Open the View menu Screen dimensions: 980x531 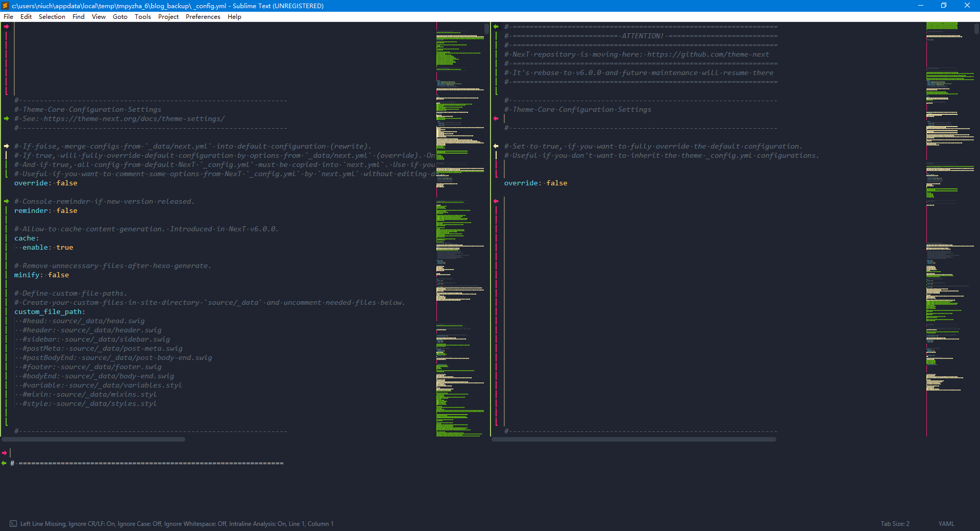pos(99,16)
